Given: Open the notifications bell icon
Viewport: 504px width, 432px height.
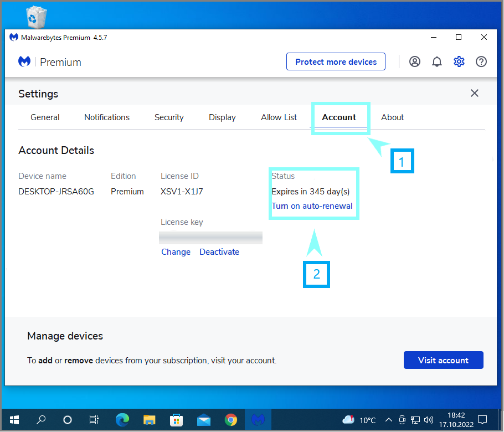Looking at the screenshot, I should click(436, 61).
